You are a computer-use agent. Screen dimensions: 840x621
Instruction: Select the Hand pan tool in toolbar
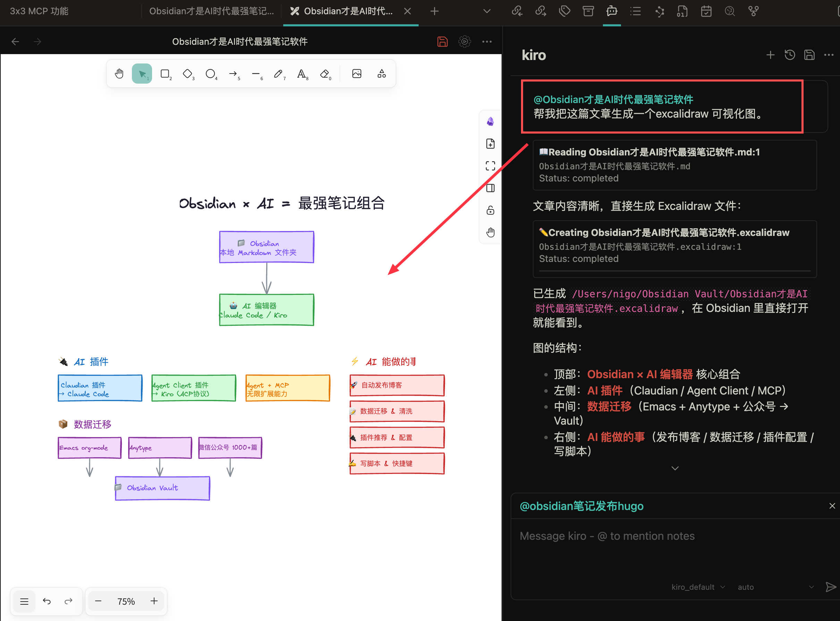(x=119, y=74)
